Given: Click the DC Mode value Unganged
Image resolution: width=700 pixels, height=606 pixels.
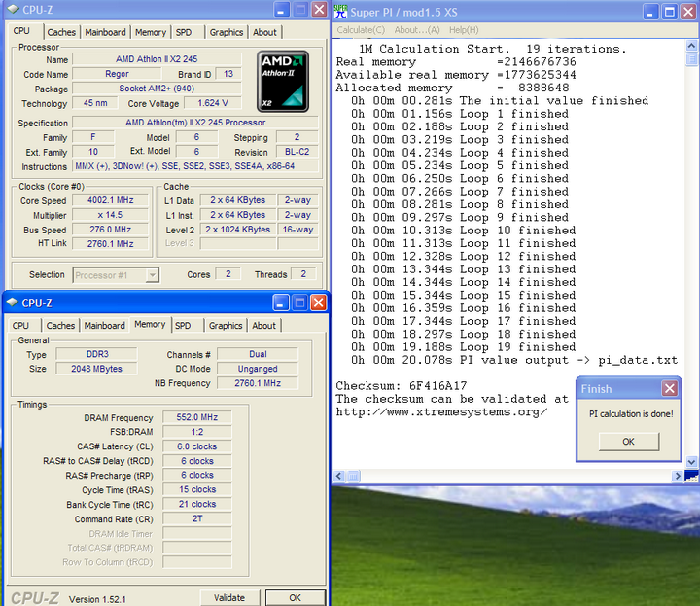Looking at the screenshot, I should (x=258, y=369).
